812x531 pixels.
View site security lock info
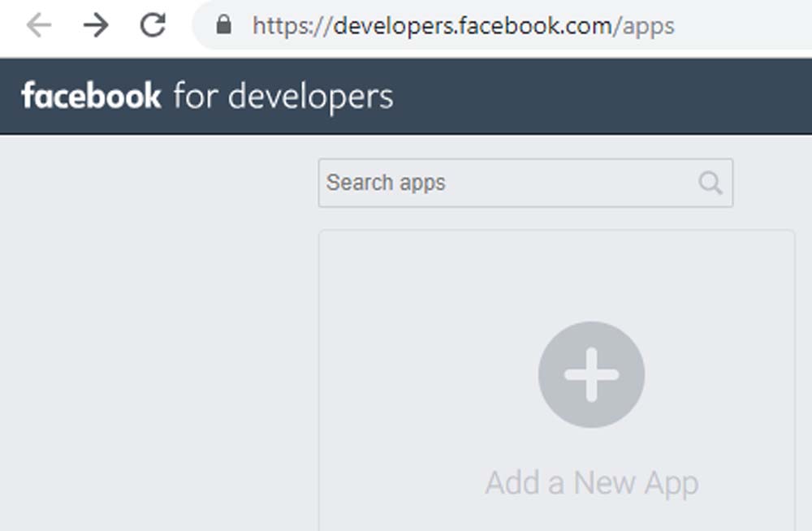click(x=224, y=25)
